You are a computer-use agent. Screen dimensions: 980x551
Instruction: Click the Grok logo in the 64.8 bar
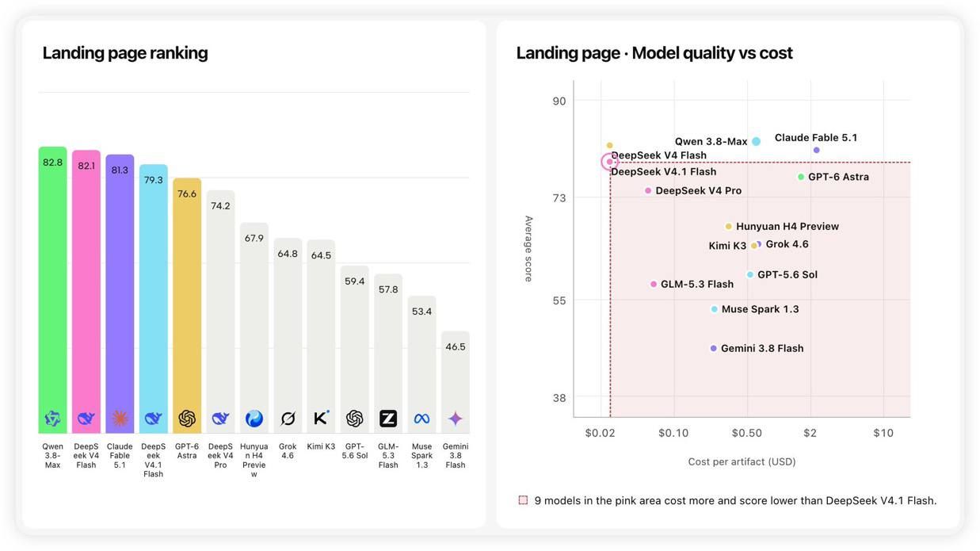click(x=288, y=419)
